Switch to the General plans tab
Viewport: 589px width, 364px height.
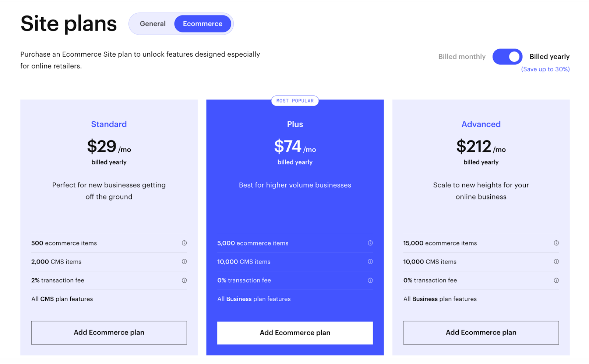coord(152,23)
